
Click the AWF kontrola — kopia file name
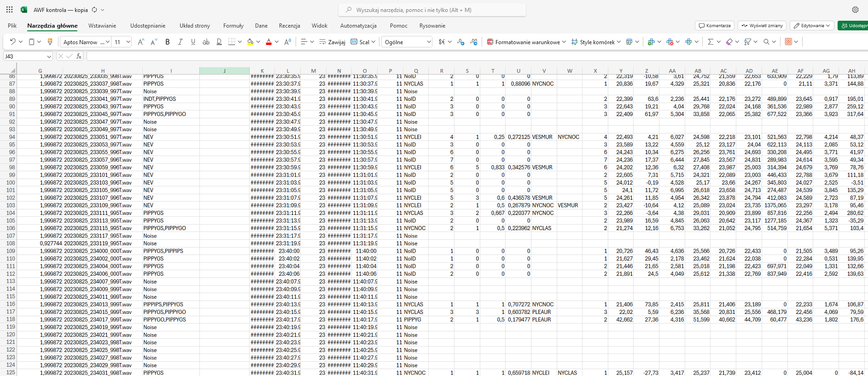click(61, 10)
